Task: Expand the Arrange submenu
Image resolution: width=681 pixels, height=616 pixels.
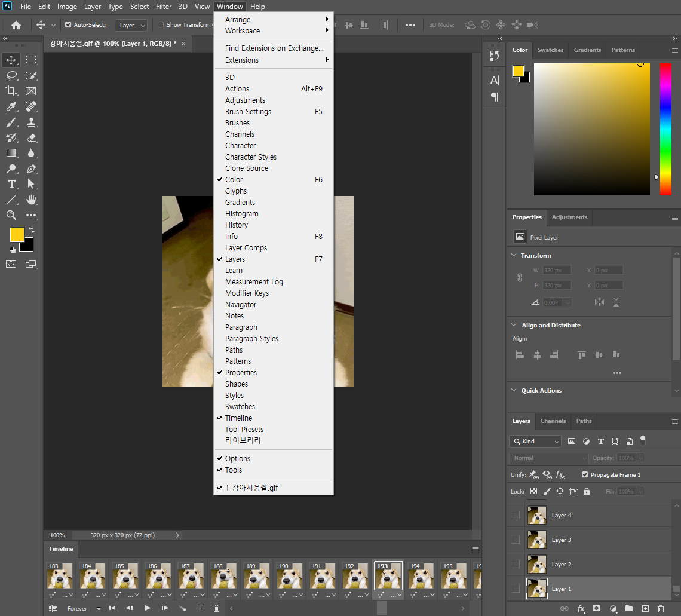Action: click(x=274, y=20)
